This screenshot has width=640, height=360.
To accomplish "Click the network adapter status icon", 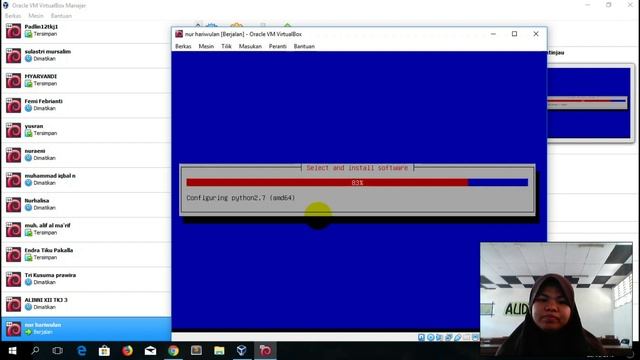I will click(449, 337).
